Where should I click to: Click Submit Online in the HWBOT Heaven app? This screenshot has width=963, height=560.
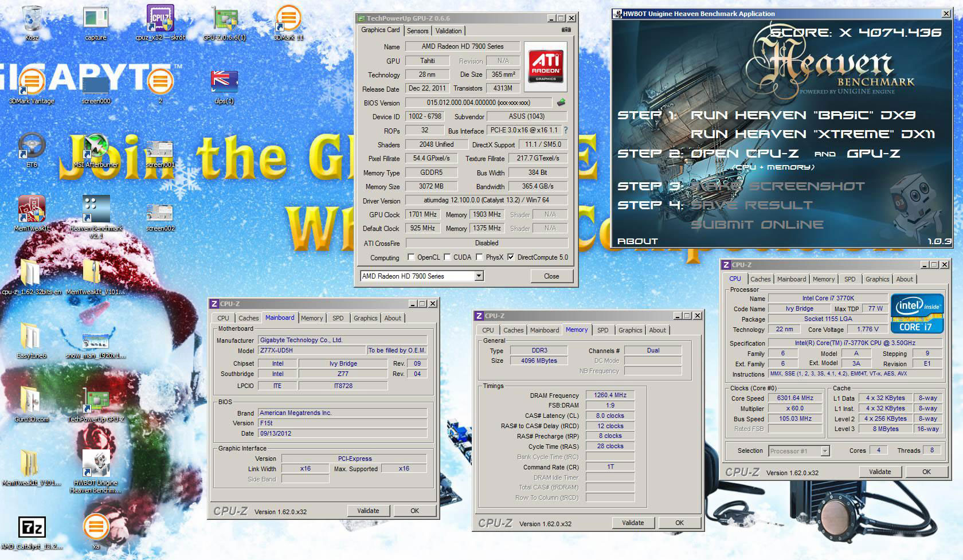coord(757,225)
